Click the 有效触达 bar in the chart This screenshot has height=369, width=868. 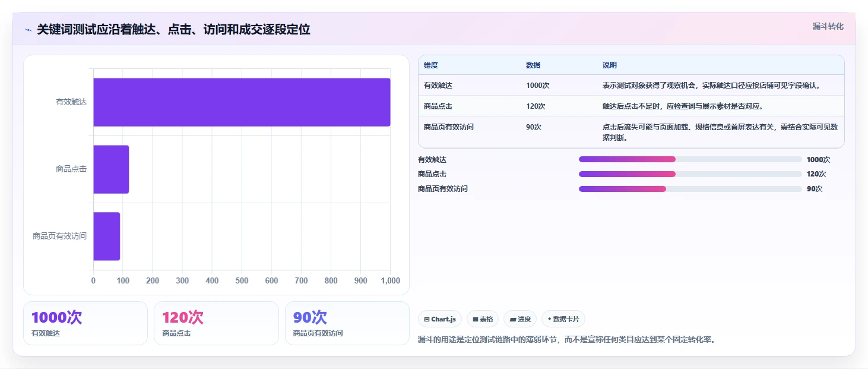tap(242, 102)
